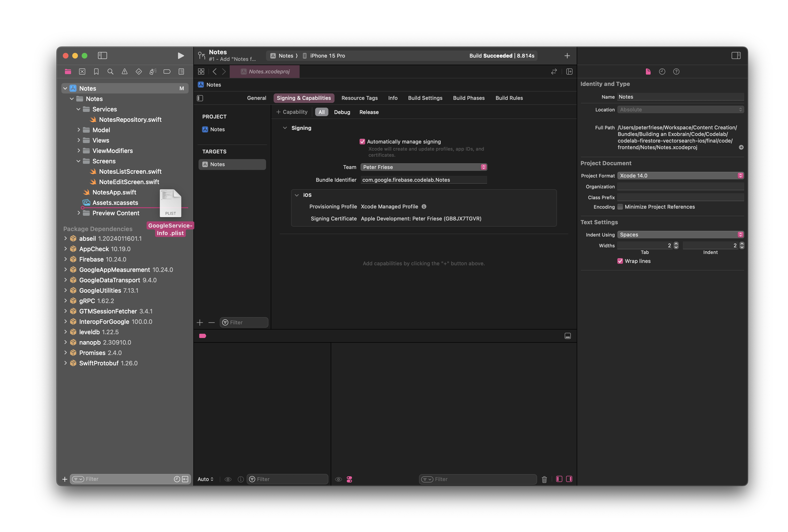Select Release configuration filter
Screen dimensions: 788x532
[369, 112]
